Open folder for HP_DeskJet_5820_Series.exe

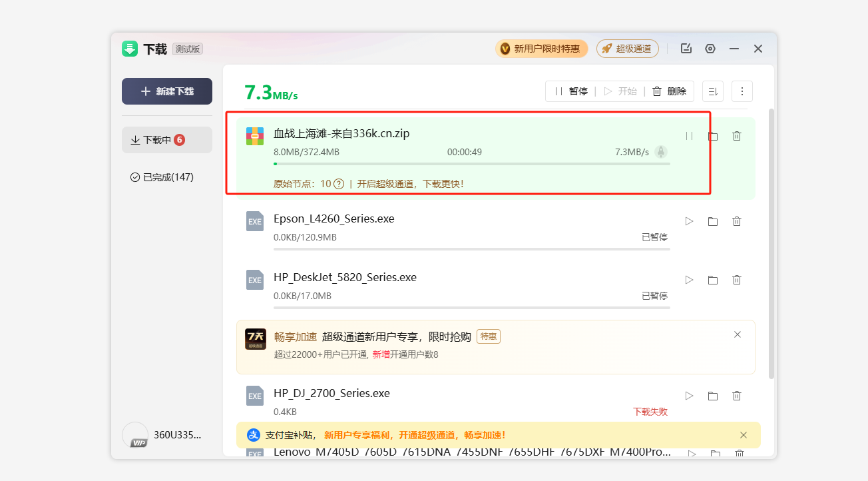[x=713, y=280]
